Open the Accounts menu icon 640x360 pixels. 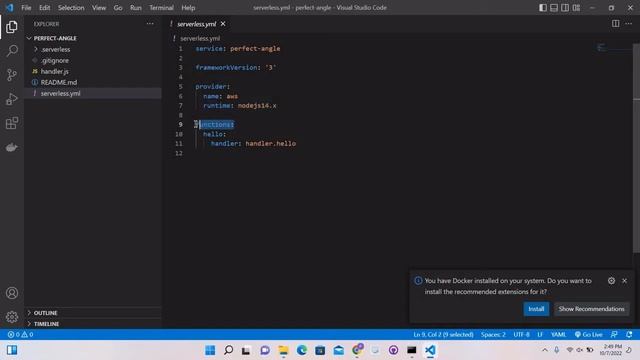pos(12,293)
